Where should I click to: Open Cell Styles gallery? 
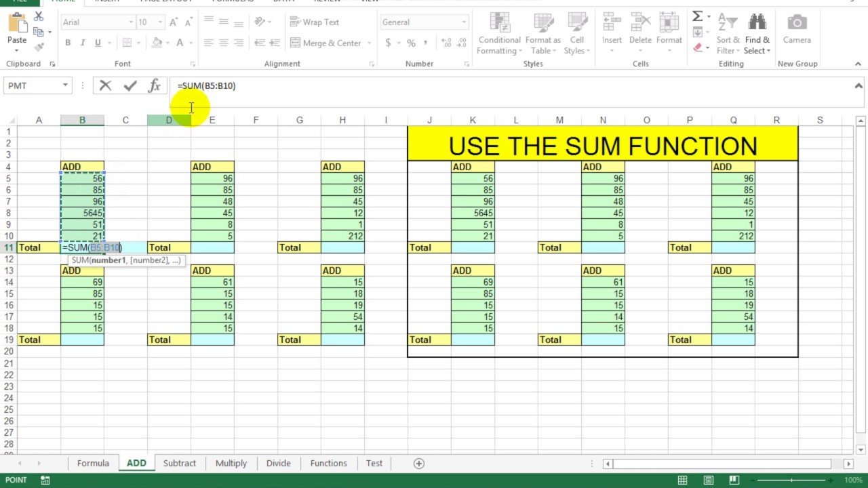(x=577, y=34)
